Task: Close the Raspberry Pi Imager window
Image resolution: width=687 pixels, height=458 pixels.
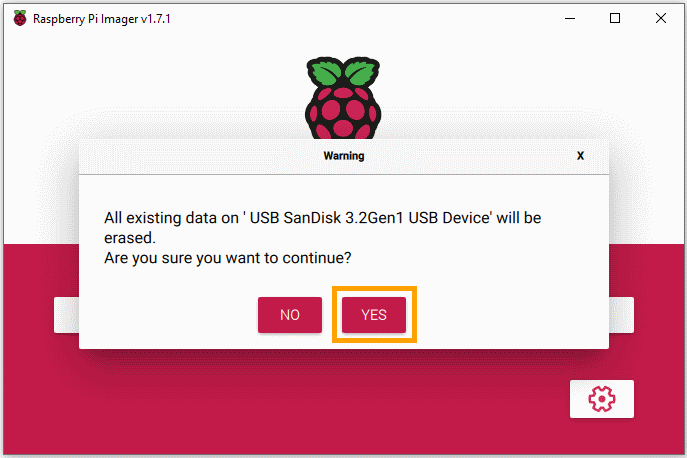Action: pyautogui.click(x=661, y=18)
